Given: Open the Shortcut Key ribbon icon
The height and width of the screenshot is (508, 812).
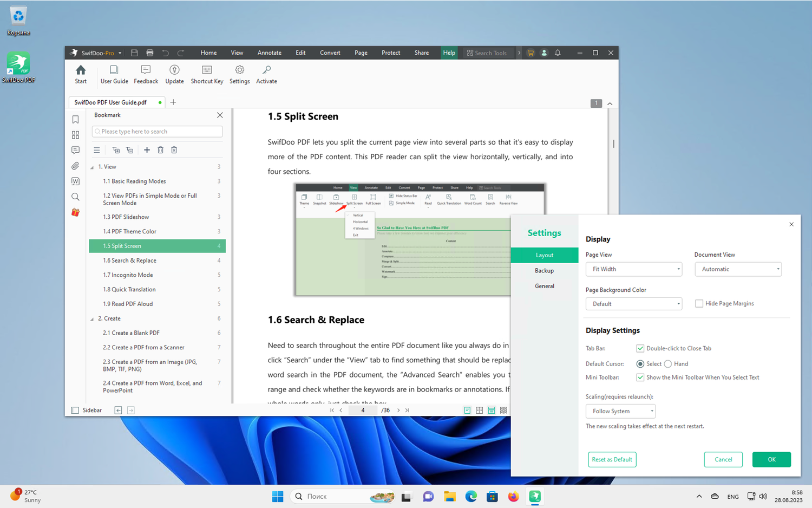Looking at the screenshot, I should point(207,74).
